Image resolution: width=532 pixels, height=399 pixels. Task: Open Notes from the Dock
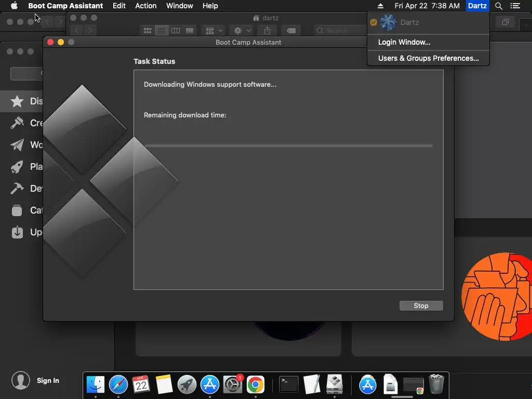pos(164,384)
